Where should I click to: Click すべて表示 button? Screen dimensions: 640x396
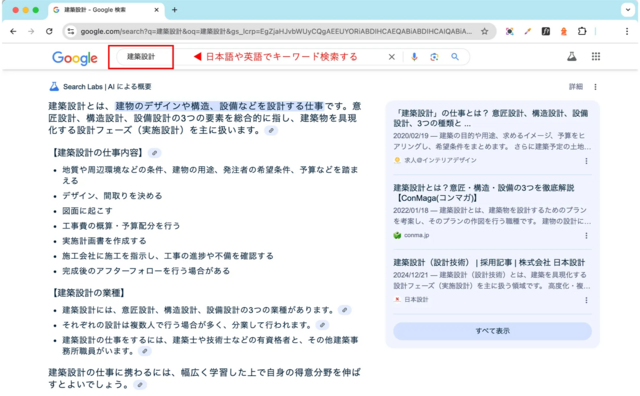pyautogui.click(x=492, y=331)
